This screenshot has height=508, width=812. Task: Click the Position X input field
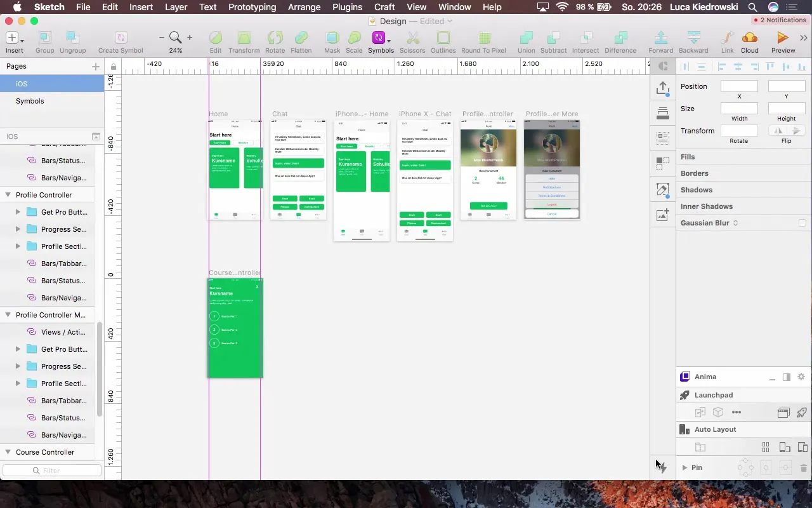tap(739, 86)
